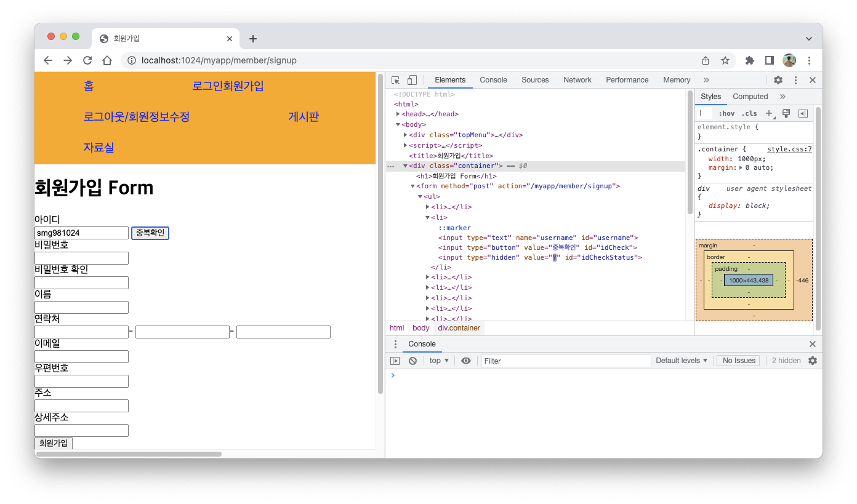Open console settings gear icon
This screenshot has height=504, width=857.
point(813,361)
